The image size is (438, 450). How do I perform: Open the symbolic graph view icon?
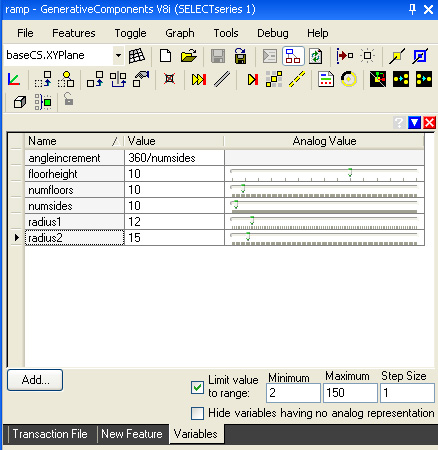[293, 56]
